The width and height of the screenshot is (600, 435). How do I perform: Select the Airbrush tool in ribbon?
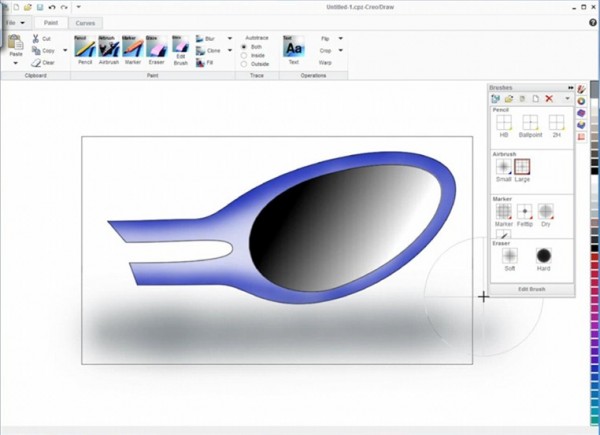[109, 47]
